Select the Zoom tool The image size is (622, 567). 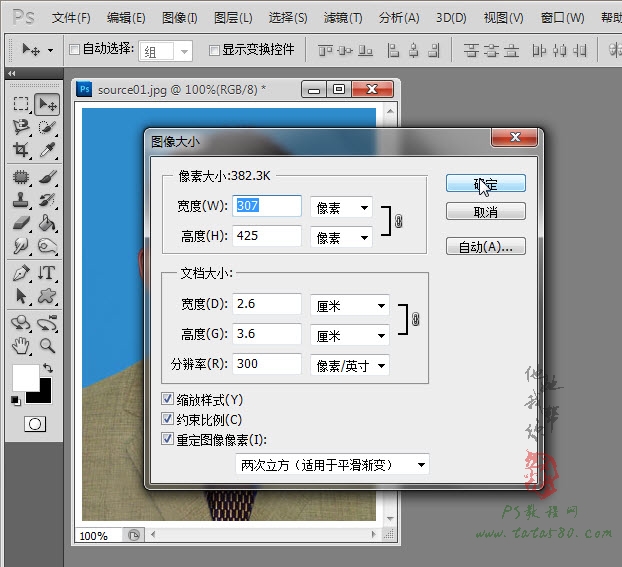click(x=47, y=346)
